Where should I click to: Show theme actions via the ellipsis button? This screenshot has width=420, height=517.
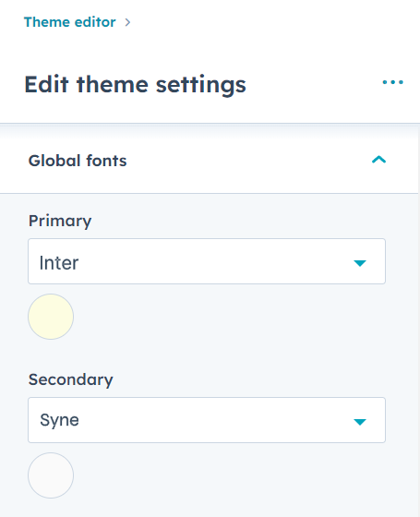click(x=392, y=82)
